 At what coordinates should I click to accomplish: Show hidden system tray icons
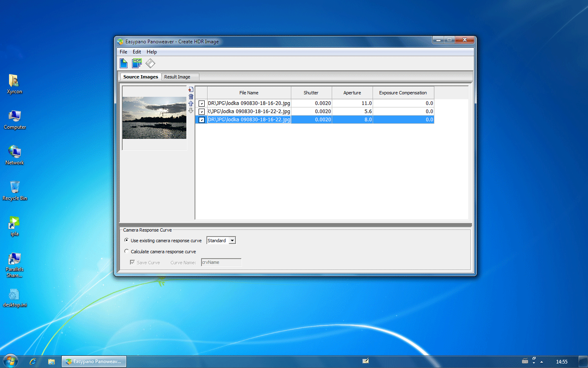541,361
